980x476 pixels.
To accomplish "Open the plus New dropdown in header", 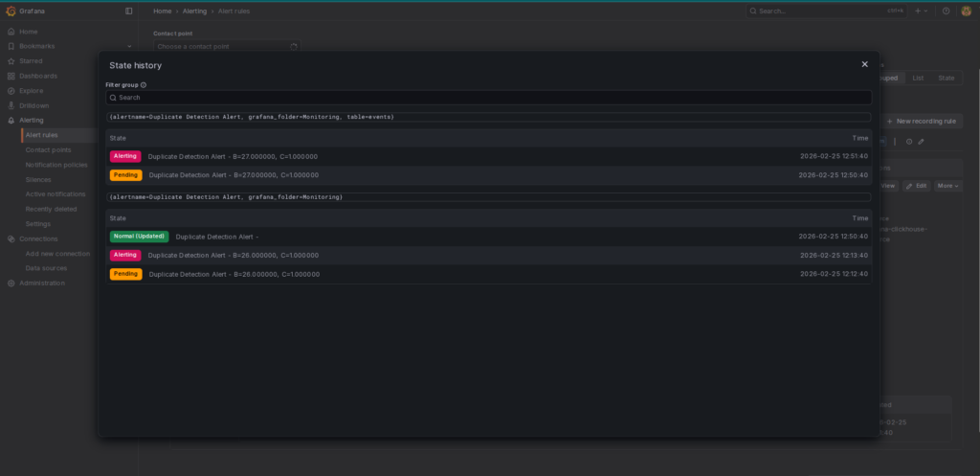I will coord(920,11).
